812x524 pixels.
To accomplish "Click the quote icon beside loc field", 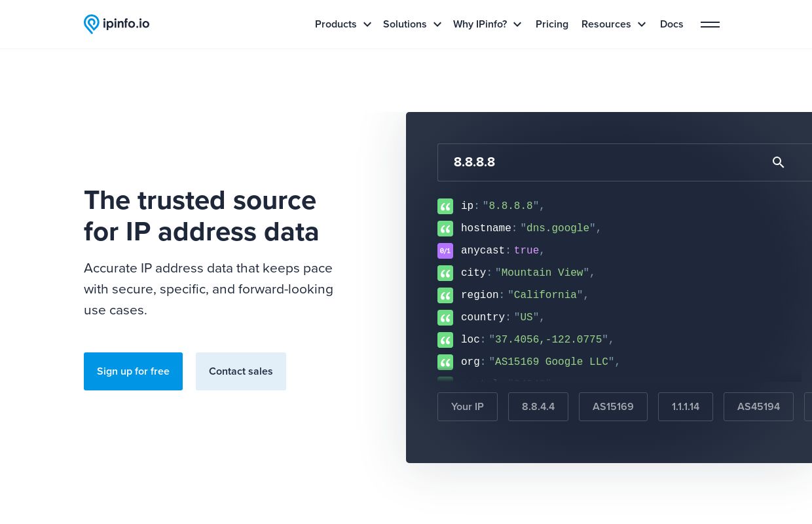I will pyautogui.click(x=445, y=340).
